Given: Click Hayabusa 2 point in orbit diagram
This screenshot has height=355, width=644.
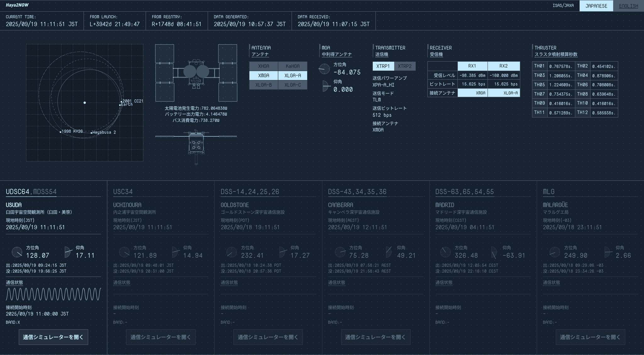Looking at the screenshot, I should (92, 133).
